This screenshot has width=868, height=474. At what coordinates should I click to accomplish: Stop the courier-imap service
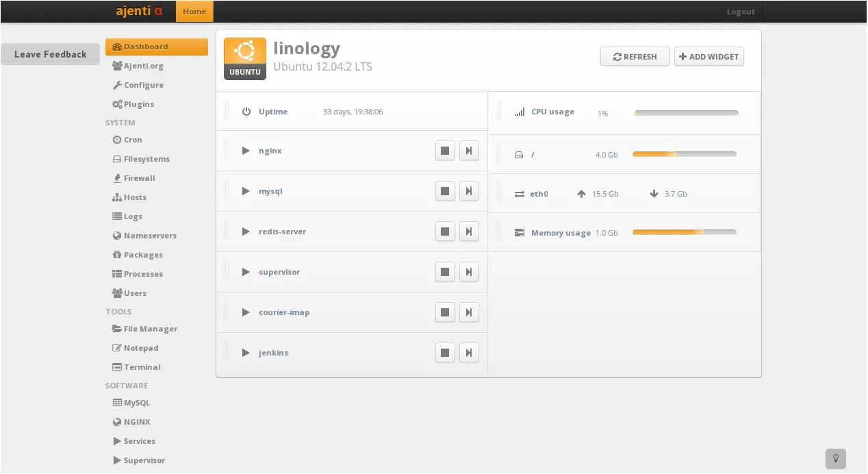click(x=445, y=312)
